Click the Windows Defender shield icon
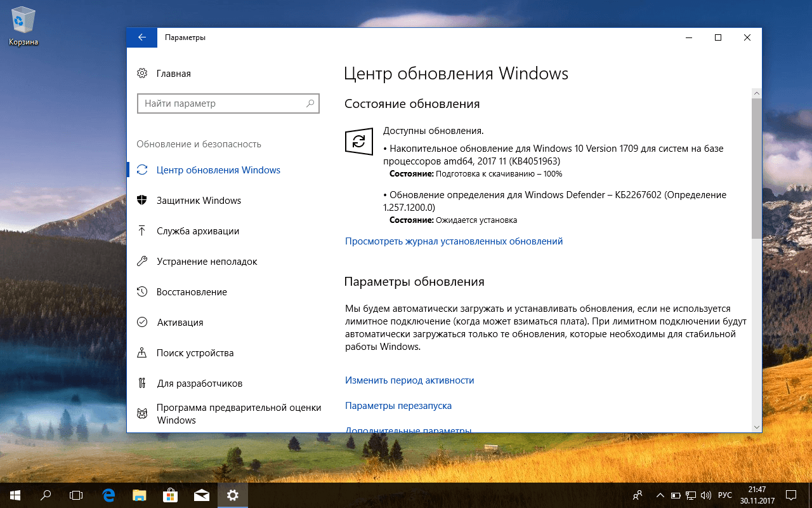The height and width of the screenshot is (508, 812). pyautogui.click(x=142, y=201)
